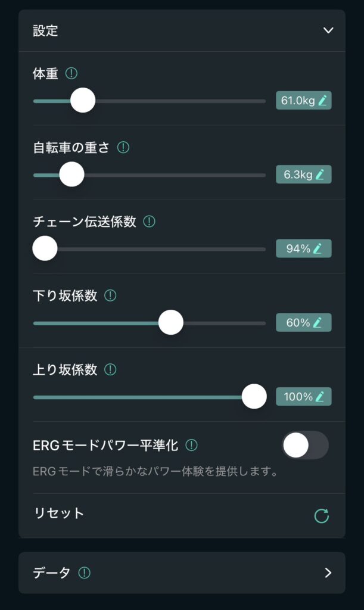Click the 設定 header title

click(x=45, y=31)
